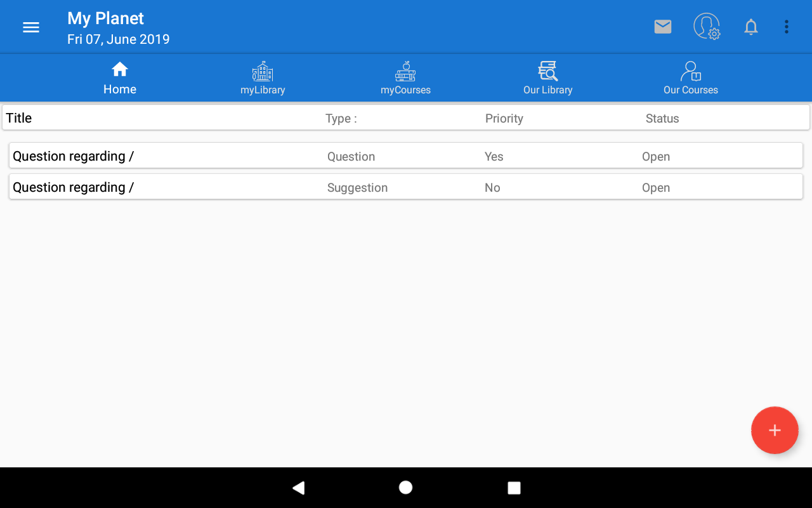Click the Priority column header
The image size is (812, 508).
(504, 118)
